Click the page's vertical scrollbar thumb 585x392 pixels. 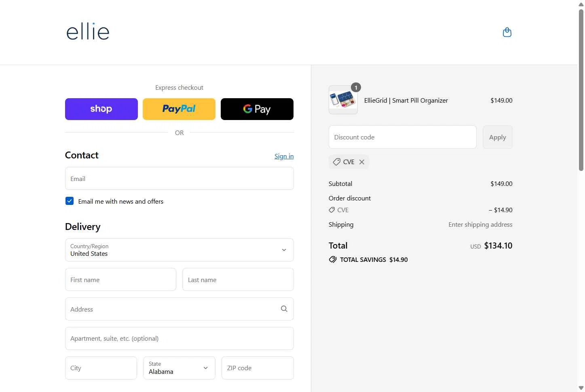pos(581,90)
